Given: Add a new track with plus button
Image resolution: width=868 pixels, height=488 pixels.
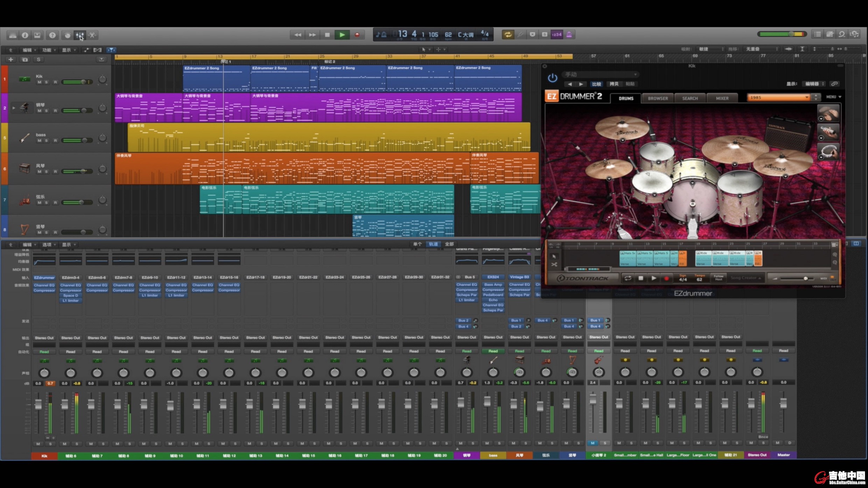Looking at the screenshot, I should point(11,59).
